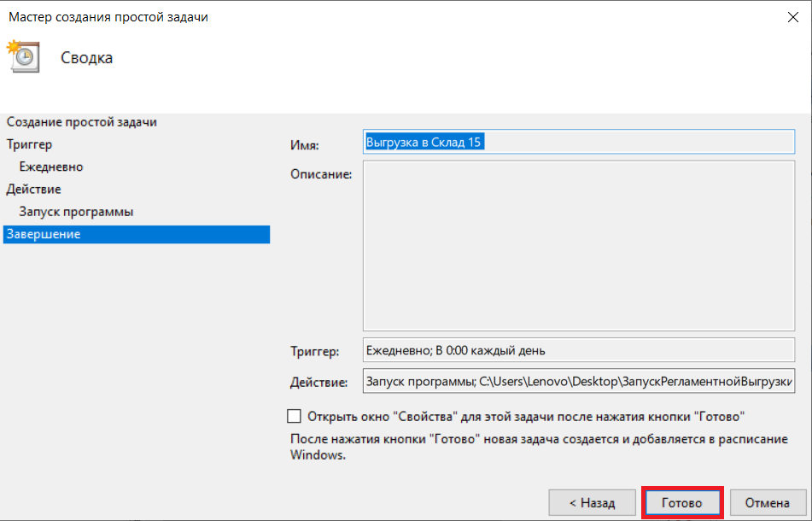Viewport: 812px width, 521px height.
Task: Select the Ежедневно sub-step
Action: (51, 167)
